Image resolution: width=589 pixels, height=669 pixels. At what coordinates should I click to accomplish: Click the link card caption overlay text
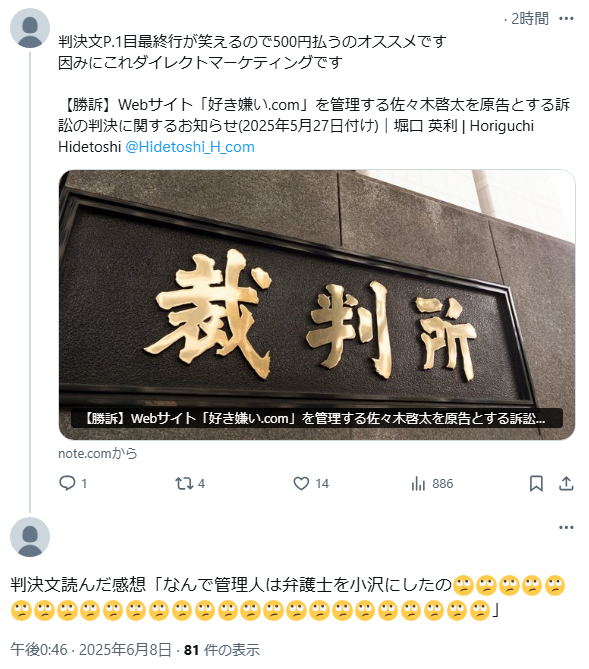pyautogui.click(x=317, y=418)
